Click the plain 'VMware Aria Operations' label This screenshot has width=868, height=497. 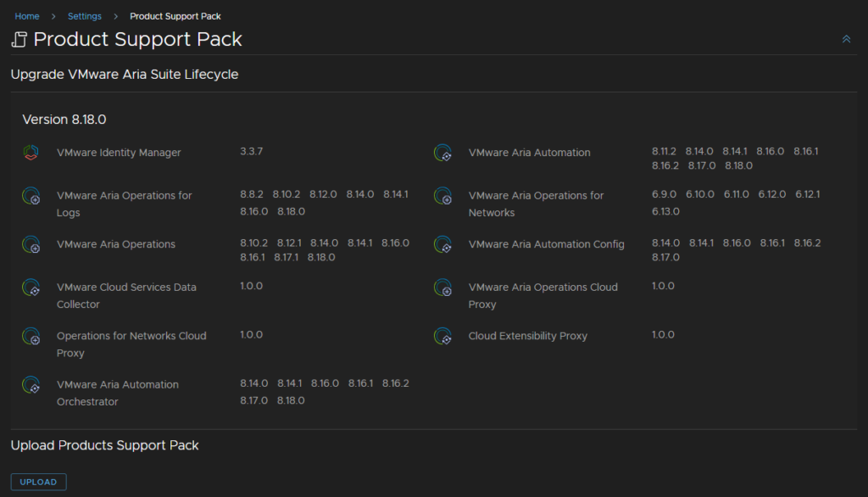[115, 244]
